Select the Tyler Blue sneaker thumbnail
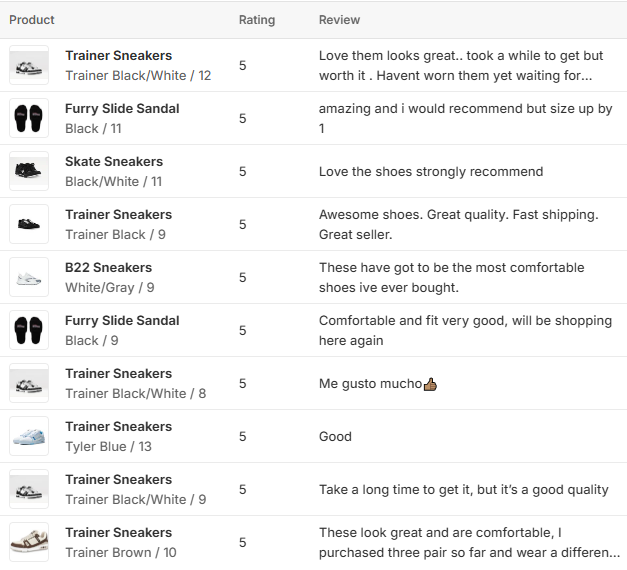 [29, 436]
